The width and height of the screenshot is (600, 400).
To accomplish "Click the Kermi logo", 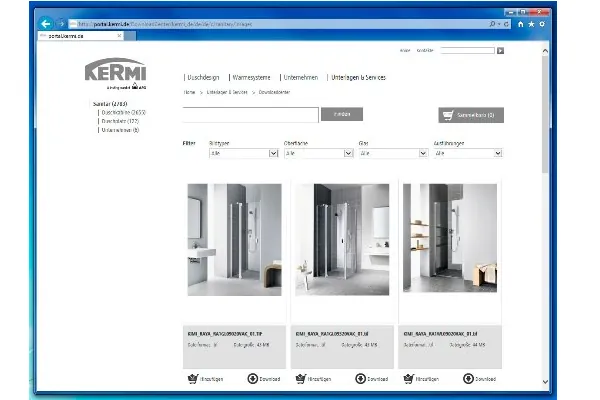I will coord(113,74).
